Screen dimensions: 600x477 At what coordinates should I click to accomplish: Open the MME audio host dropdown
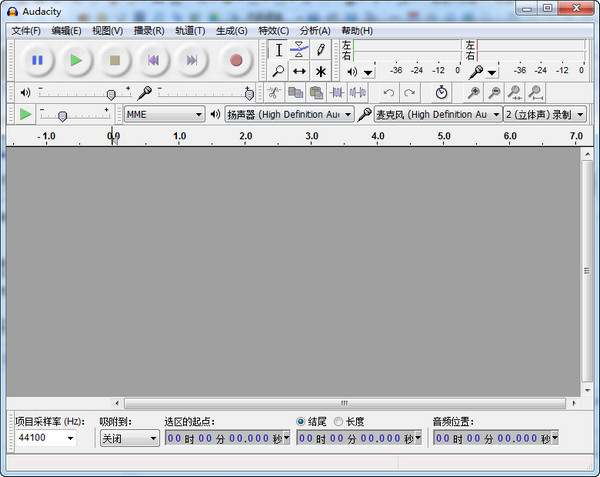[164, 115]
